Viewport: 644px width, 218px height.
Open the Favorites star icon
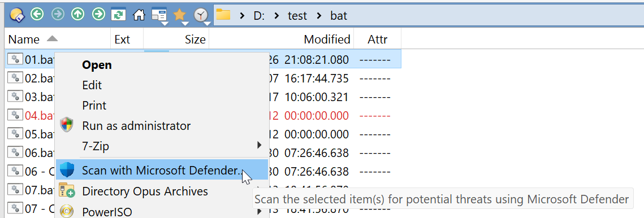tap(179, 16)
